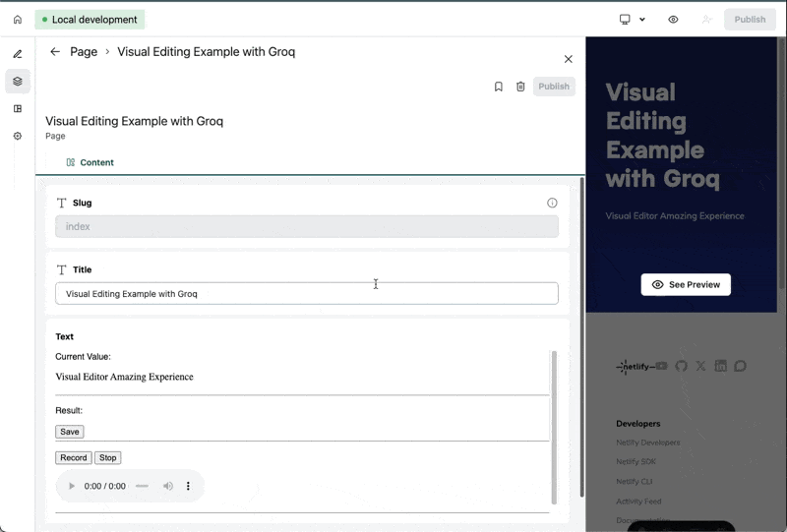This screenshot has width=787, height=532.
Task: Click the Stop recording button
Action: coord(108,457)
